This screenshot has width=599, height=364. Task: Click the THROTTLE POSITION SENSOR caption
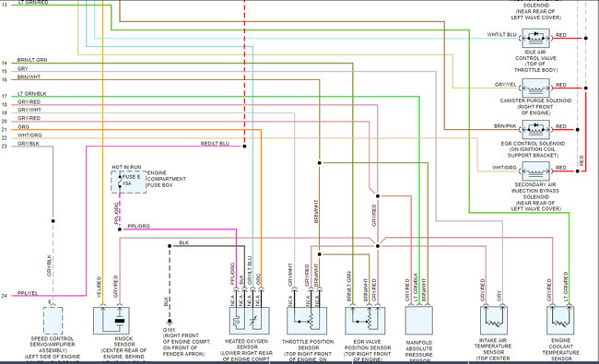click(308, 350)
